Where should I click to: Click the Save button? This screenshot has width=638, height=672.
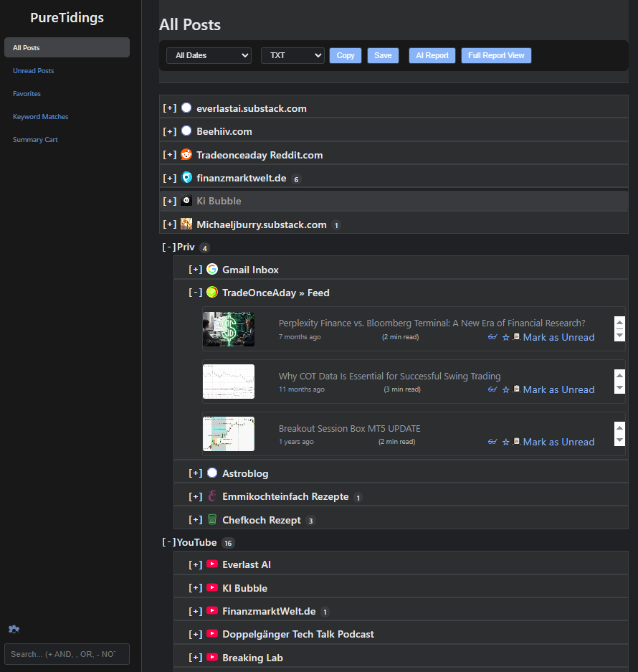tap(383, 55)
